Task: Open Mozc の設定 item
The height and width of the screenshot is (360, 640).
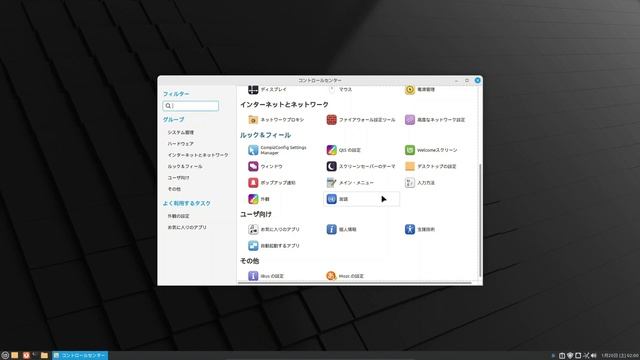Action: click(345, 276)
